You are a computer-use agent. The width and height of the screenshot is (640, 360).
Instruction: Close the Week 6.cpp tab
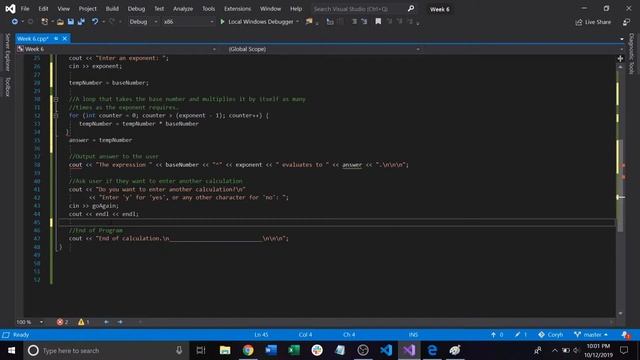tap(64, 38)
